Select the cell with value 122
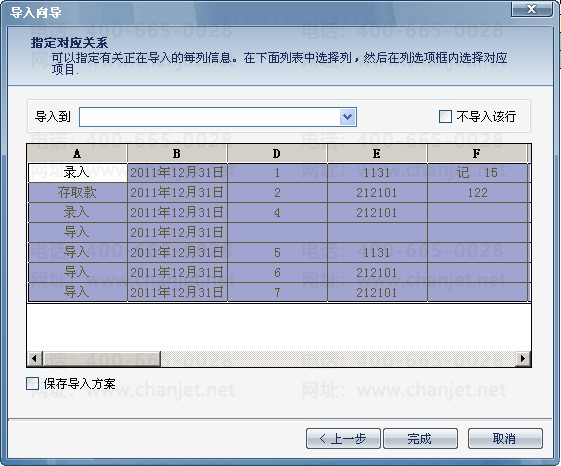This screenshot has height=466, width=561. pos(477,193)
